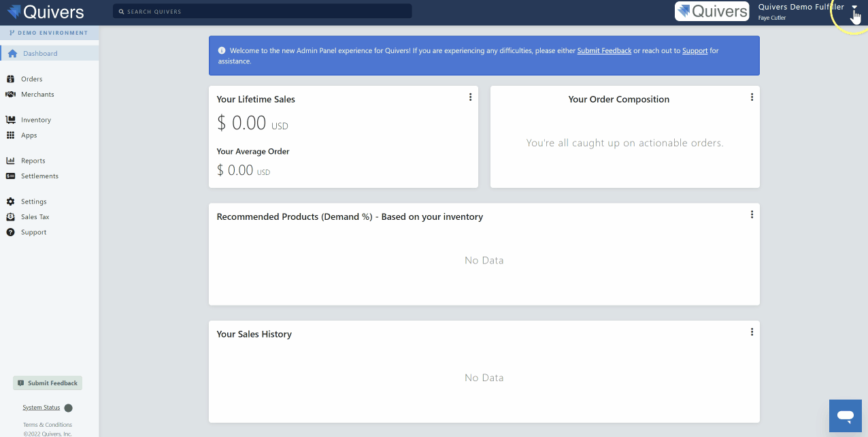Click the Orders icon in sidebar
The image size is (868, 437).
coord(10,79)
